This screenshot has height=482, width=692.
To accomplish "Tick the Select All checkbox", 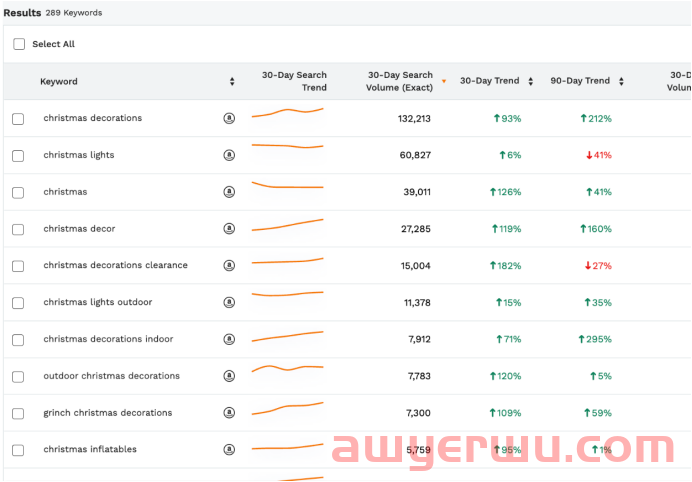I will [19, 44].
